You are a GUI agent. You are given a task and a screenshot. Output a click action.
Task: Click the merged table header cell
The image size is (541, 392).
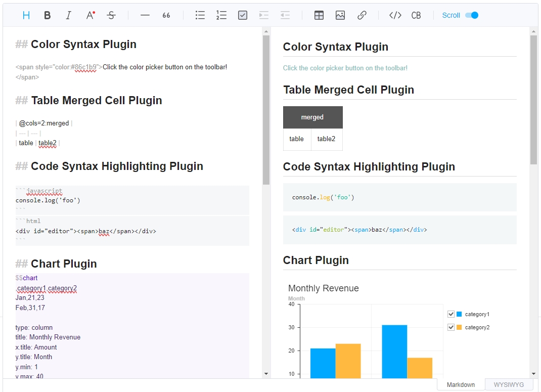tap(312, 117)
